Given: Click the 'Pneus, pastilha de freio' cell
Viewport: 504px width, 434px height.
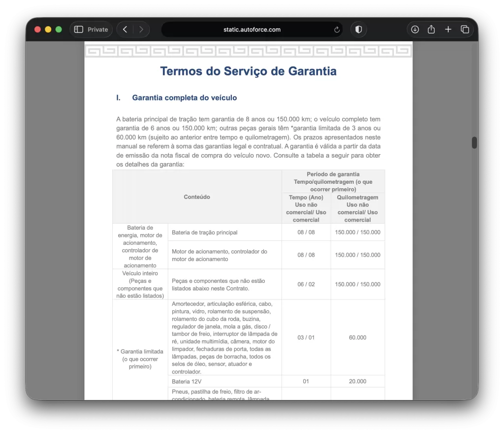Looking at the screenshot, I should (x=224, y=395).
